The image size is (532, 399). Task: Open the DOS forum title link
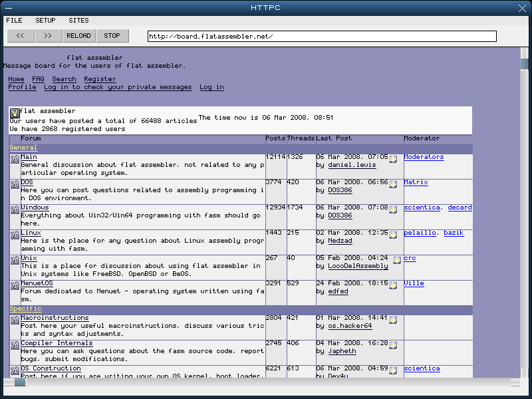pos(27,182)
